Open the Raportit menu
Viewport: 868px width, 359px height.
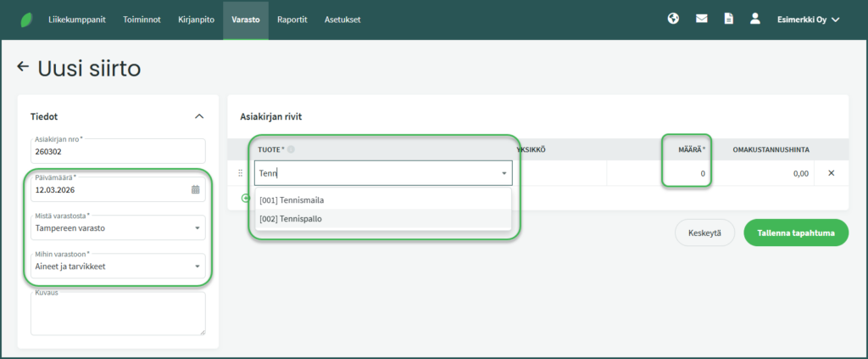coord(292,20)
